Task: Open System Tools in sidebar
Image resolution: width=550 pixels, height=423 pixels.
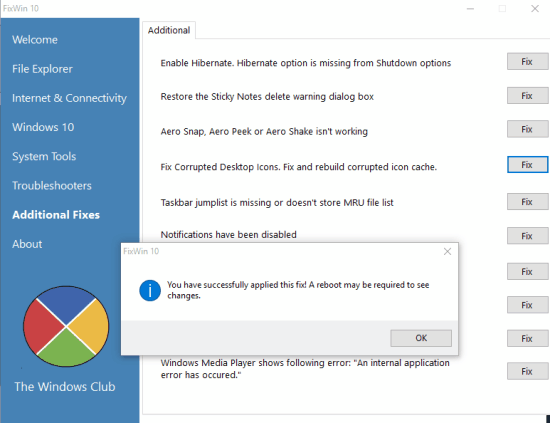Action: [x=44, y=156]
